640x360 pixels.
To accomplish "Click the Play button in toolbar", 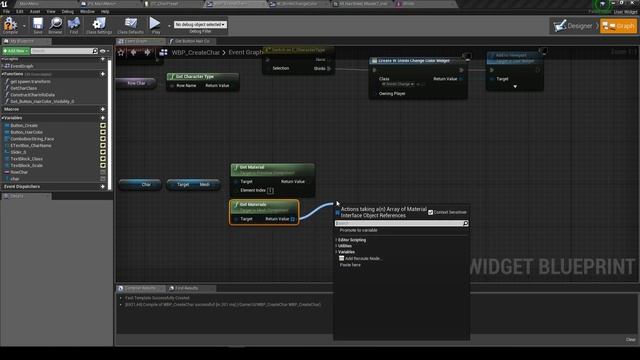I will [155, 25].
